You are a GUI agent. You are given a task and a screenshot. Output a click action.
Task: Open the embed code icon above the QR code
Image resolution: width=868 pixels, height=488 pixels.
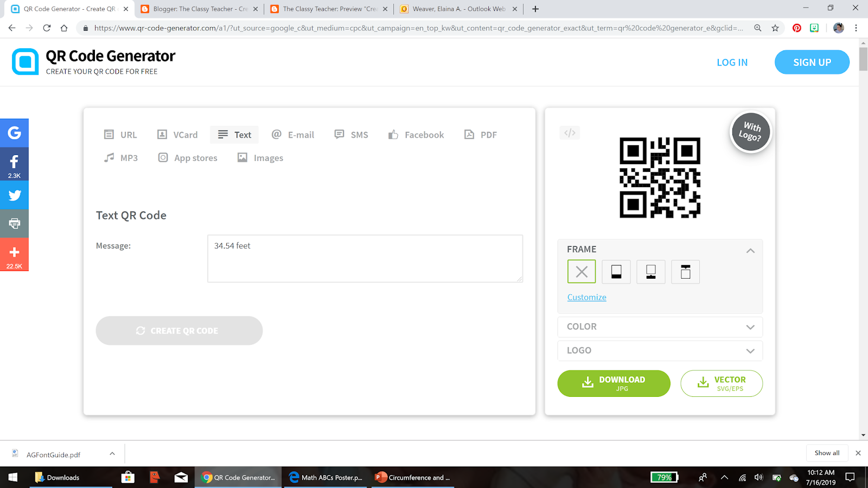click(570, 133)
